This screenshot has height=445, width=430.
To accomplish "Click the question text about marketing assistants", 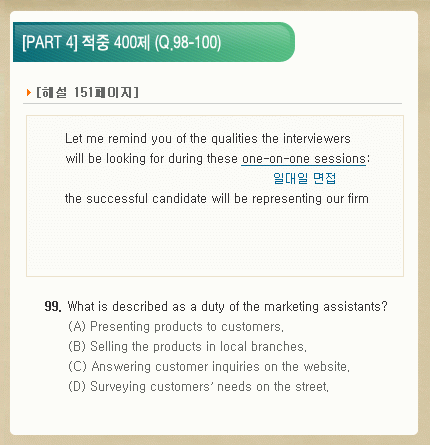I will coord(227,306).
